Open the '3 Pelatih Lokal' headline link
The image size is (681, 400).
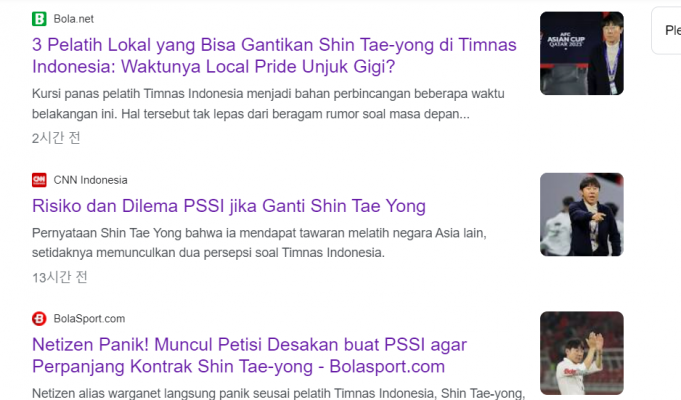click(x=274, y=56)
